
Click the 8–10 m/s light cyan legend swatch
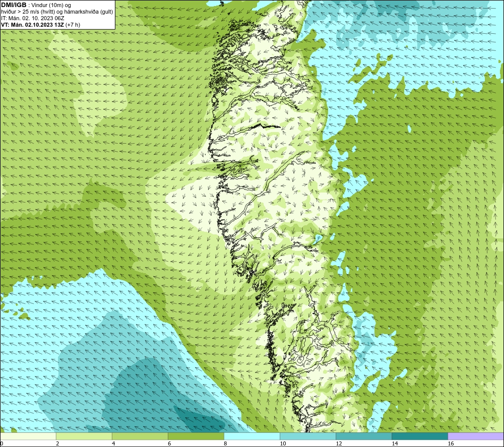[x=252, y=436]
